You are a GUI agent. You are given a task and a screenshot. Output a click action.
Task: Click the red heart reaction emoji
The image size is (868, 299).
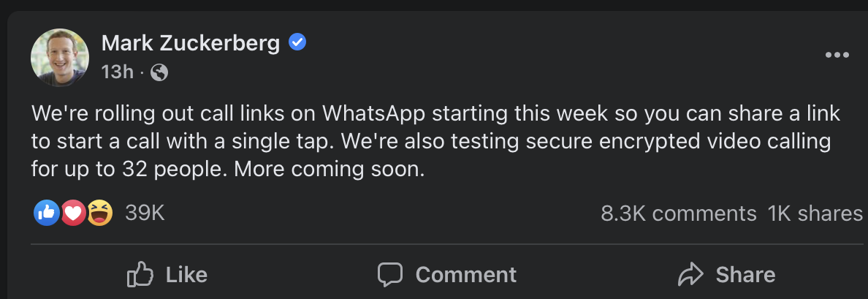(x=73, y=213)
